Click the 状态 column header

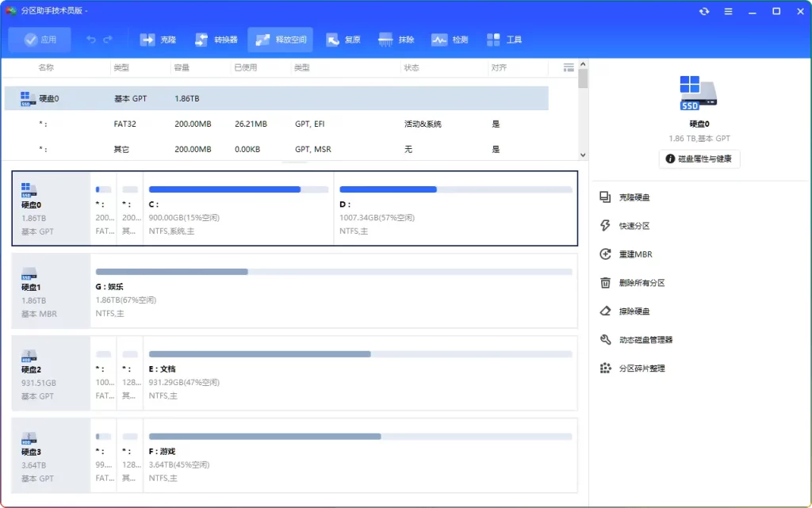click(x=412, y=68)
